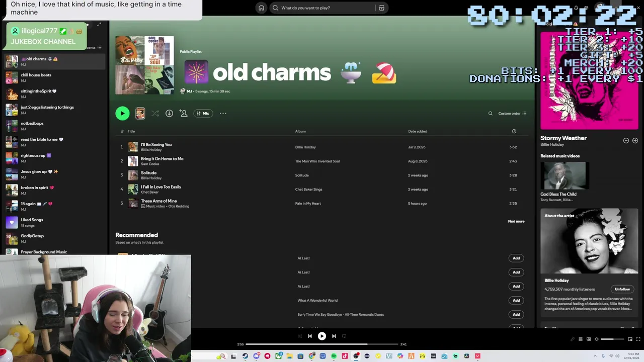Add first 'At Last!' recommended song
The image size is (644, 362).
(516, 258)
